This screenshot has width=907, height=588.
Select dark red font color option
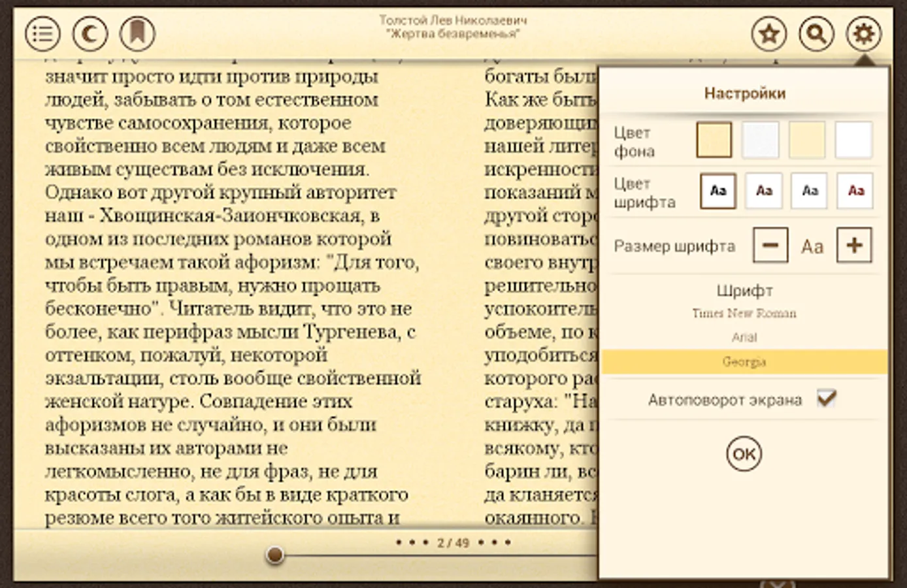point(855,191)
